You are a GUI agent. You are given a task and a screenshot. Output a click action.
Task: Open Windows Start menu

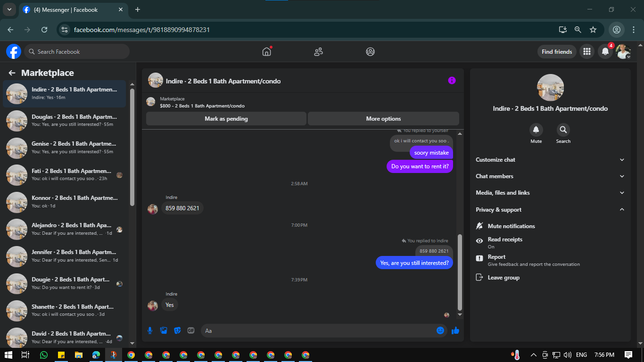click(8, 355)
